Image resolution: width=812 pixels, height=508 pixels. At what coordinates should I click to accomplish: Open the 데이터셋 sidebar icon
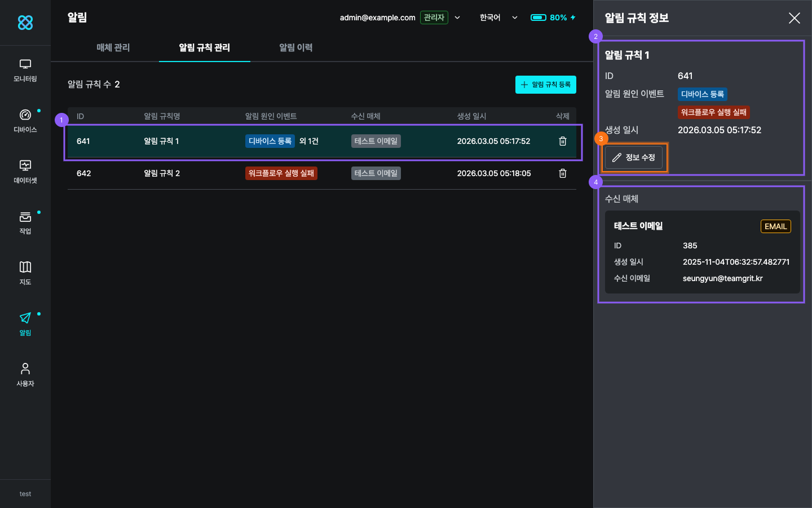click(25, 172)
